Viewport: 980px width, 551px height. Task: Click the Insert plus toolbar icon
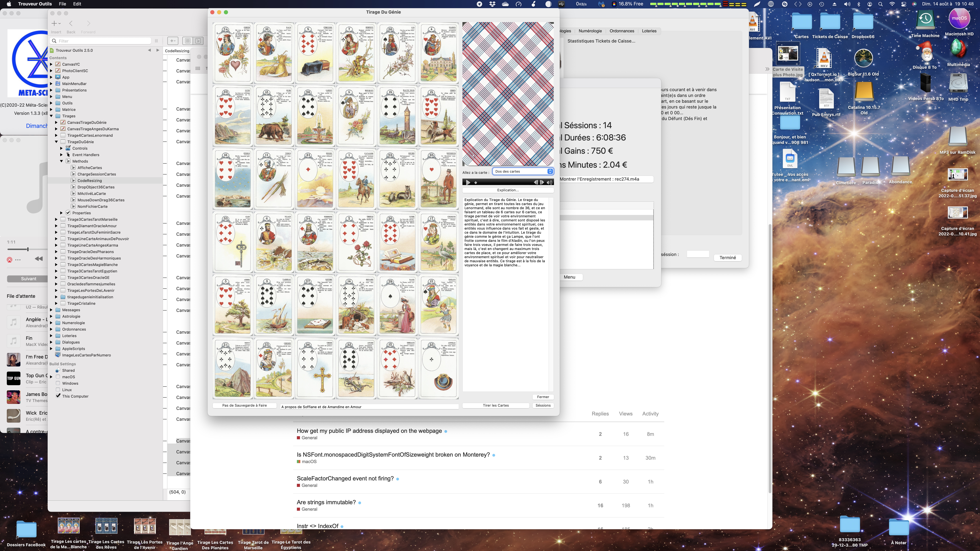point(56,24)
